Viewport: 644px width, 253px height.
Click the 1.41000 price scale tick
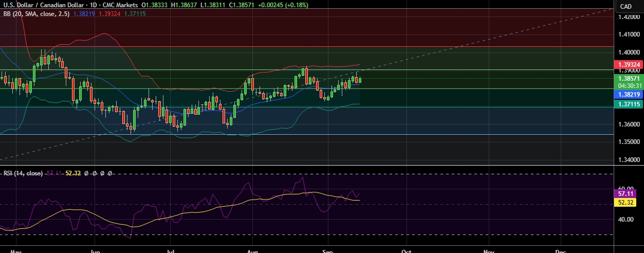tap(629, 35)
